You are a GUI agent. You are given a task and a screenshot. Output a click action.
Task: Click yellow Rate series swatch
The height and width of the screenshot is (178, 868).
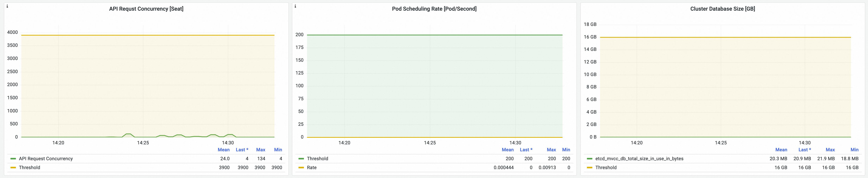[301, 168]
